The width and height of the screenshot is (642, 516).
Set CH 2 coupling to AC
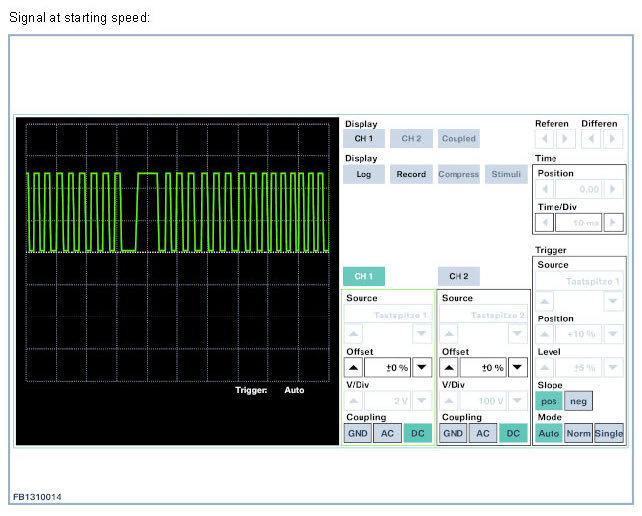coord(482,433)
